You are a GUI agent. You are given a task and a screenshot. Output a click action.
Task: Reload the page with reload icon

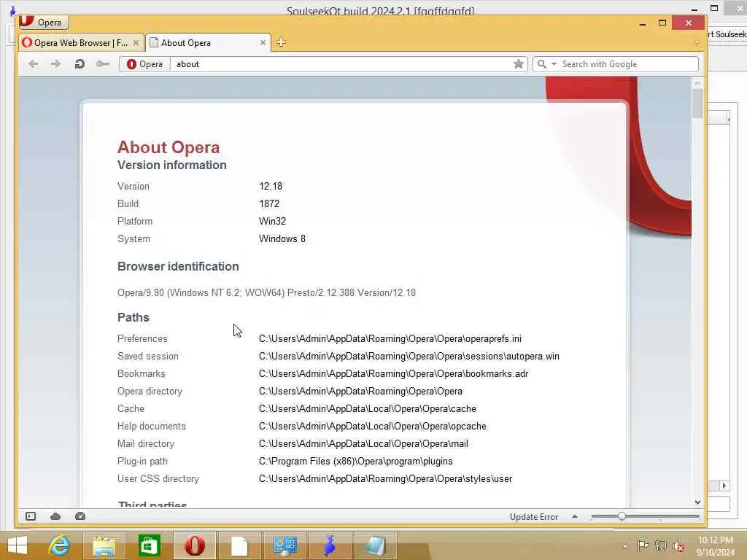(80, 64)
